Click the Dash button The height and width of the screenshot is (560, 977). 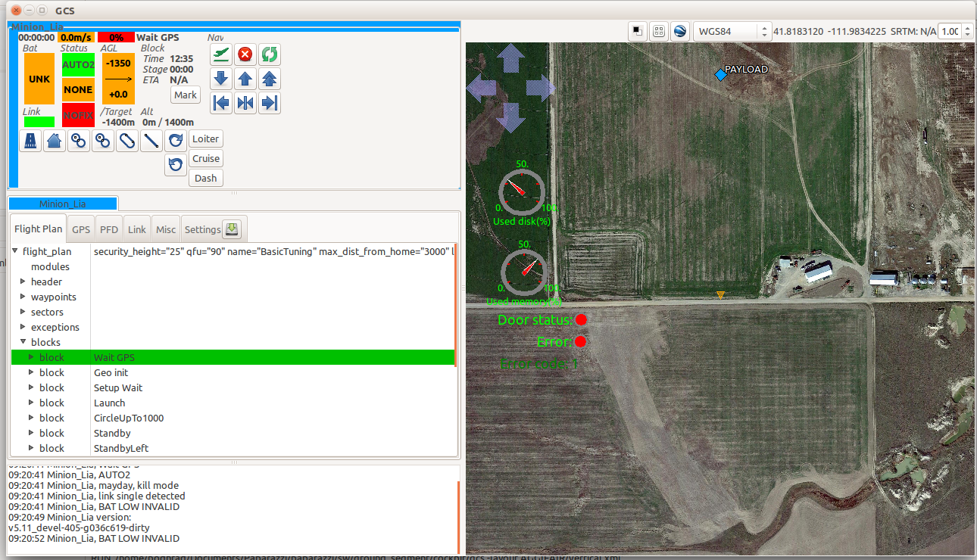coord(206,178)
